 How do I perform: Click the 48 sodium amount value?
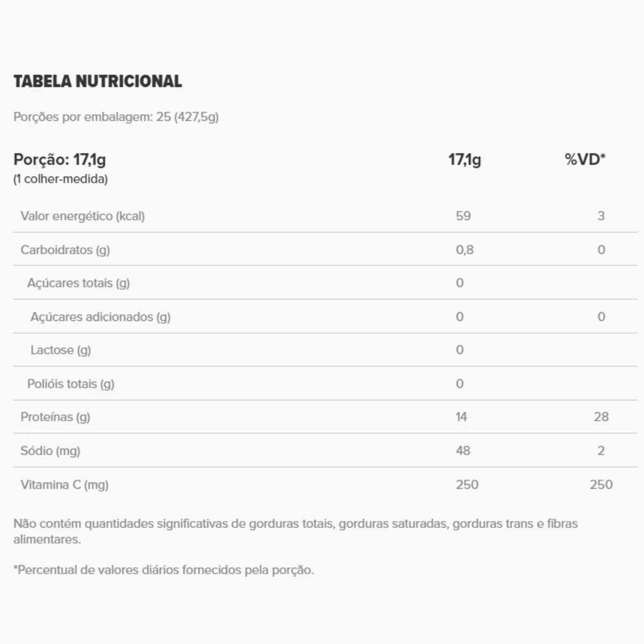pyautogui.click(x=463, y=451)
